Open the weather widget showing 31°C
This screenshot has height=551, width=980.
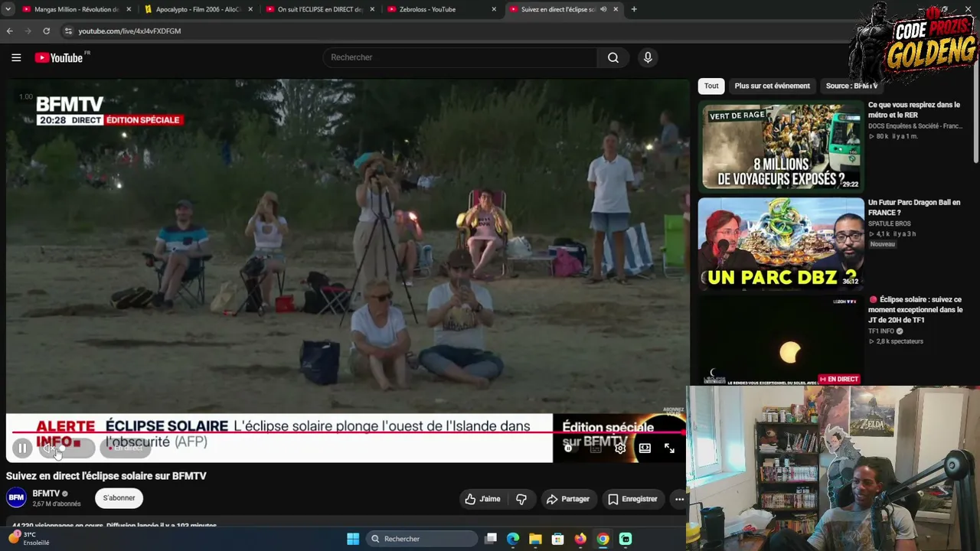click(x=29, y=539)
